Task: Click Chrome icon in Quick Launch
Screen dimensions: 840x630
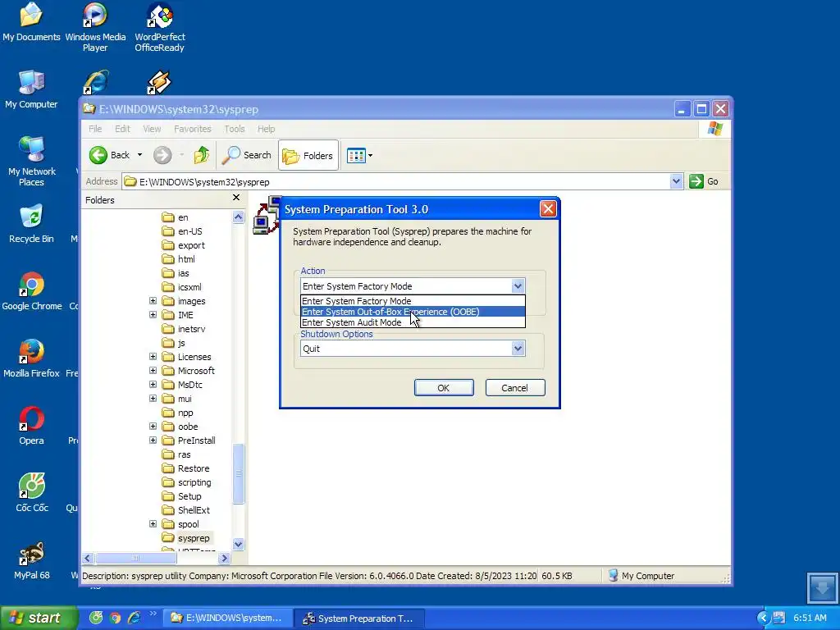Action: coord(115,618)
